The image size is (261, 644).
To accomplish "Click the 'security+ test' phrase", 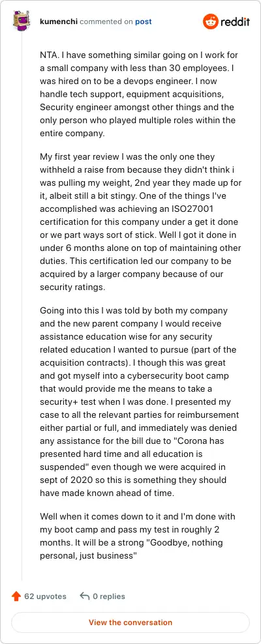I will 64,402.
